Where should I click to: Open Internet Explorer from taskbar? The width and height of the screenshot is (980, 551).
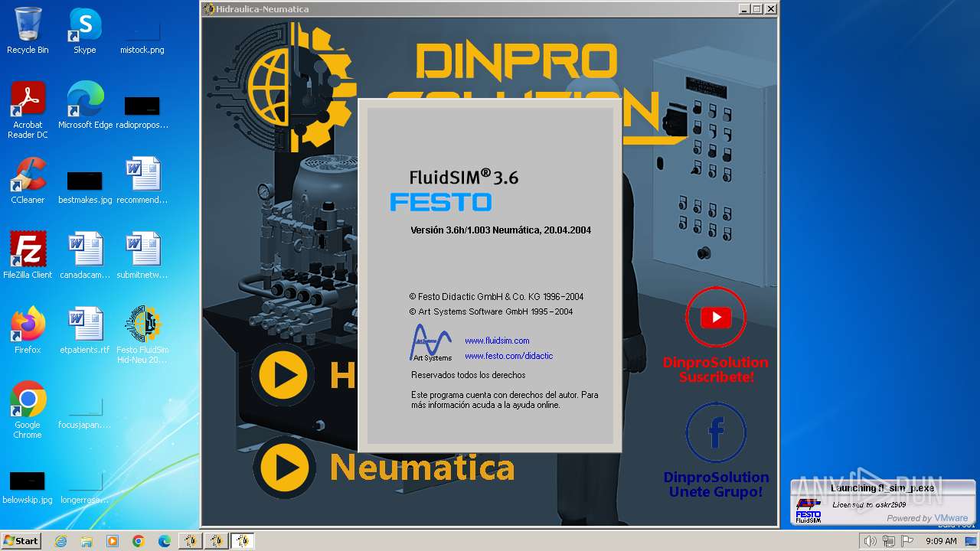pyautogui.click(x=61, y=541)
